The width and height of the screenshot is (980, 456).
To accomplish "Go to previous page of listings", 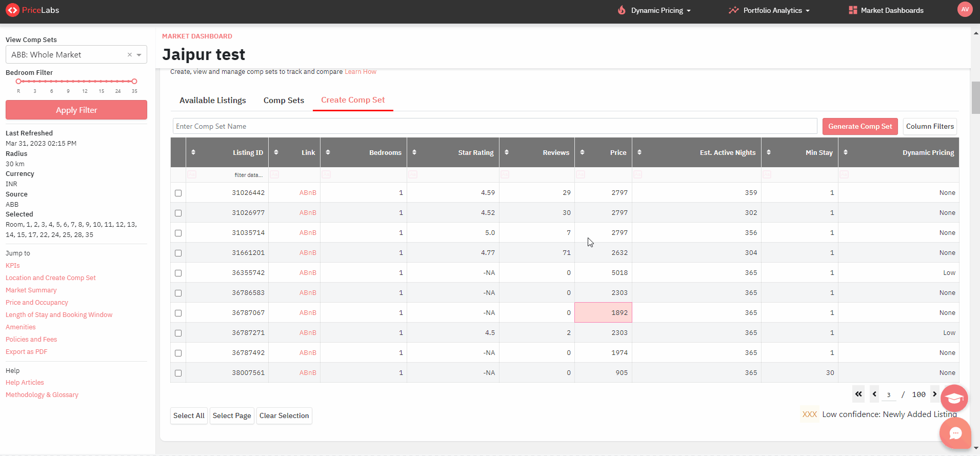I will (874, 394).
